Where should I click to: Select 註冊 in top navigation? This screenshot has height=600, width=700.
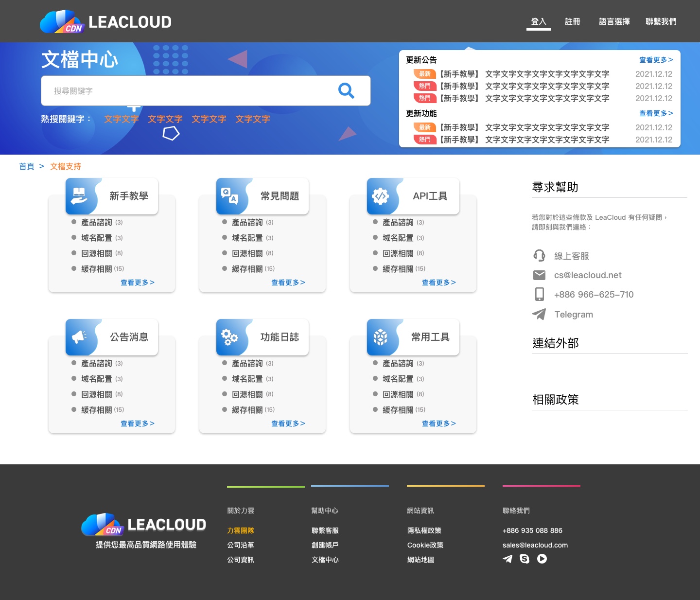coord(573,21)
